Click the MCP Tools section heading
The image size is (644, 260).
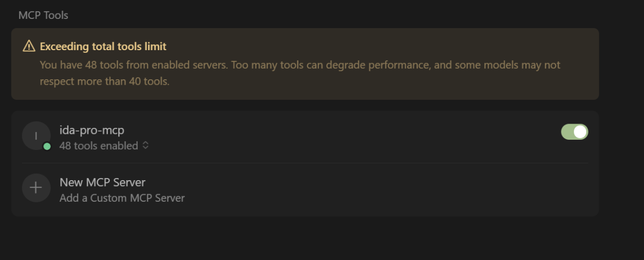43,15
